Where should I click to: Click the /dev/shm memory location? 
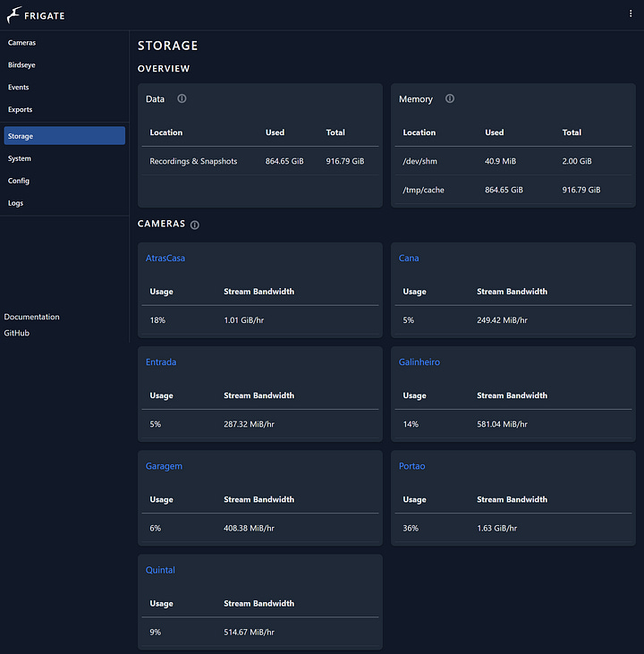(419, 161)
